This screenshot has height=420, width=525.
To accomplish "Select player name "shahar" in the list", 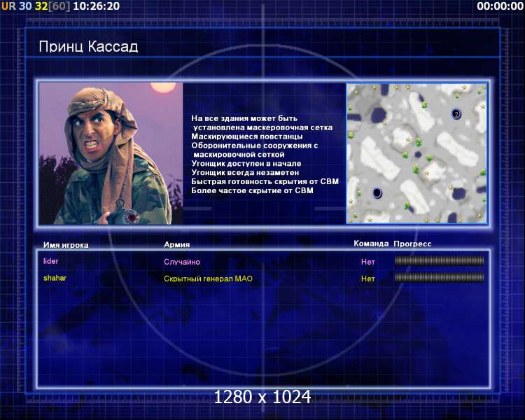I will 55,278.
